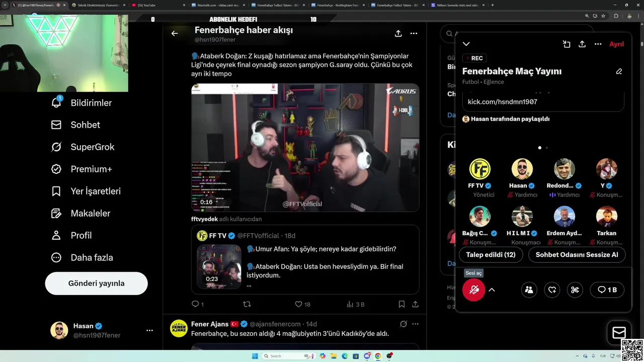Open Grok icon on Fener Ajans post
The image size is (644, 362).
click(x=403, y=324)
